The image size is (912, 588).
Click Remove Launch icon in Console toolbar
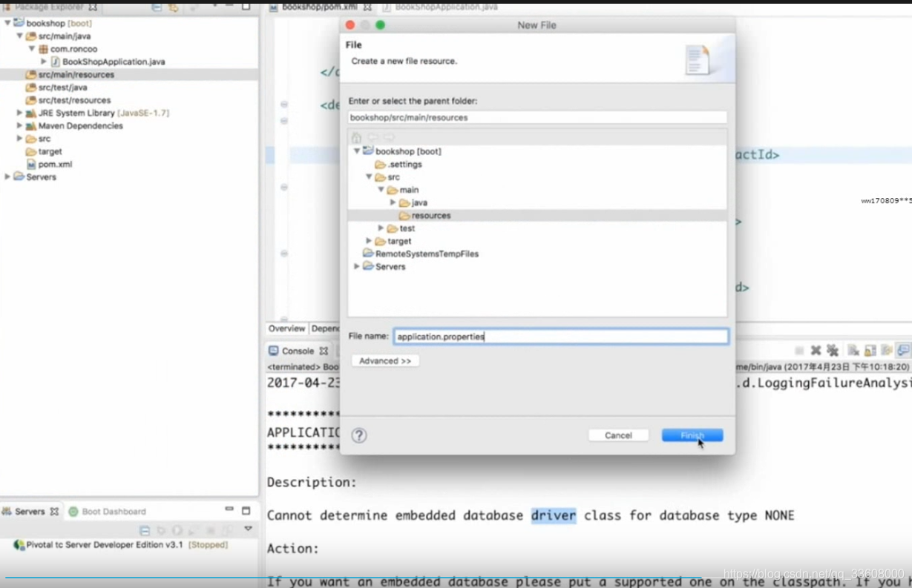click(x=816, y=351)
